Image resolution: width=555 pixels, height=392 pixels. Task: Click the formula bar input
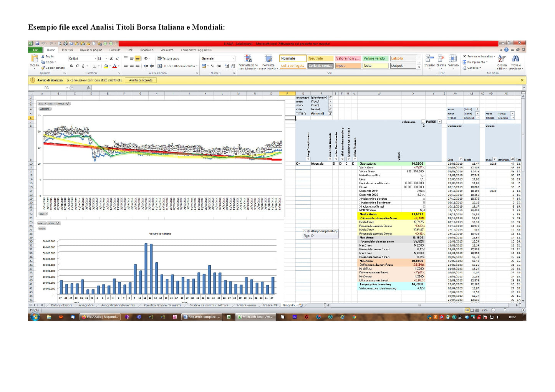tap(307, 88)
